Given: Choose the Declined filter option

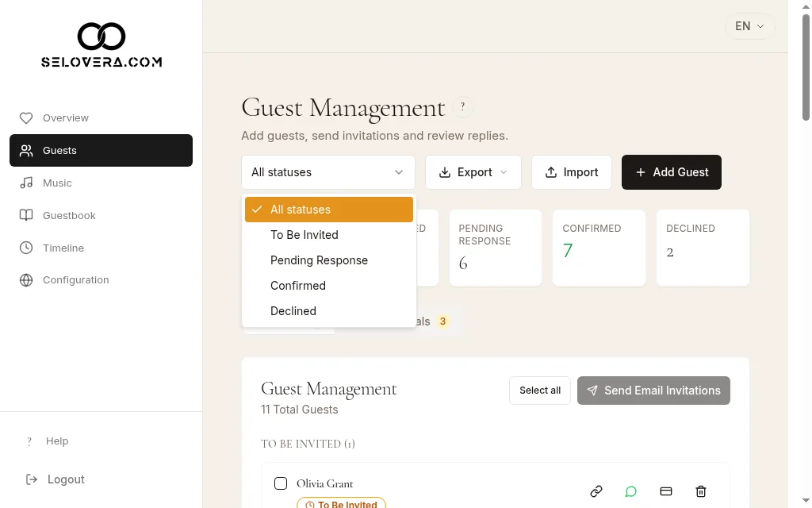Looking at the screenshot, I should coord(329,311).
